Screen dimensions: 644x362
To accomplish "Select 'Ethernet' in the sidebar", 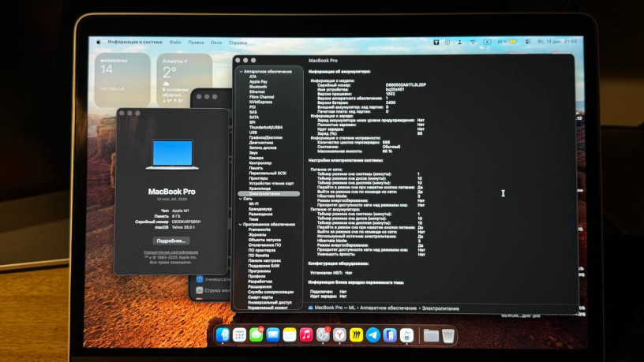I will (257, 92).
